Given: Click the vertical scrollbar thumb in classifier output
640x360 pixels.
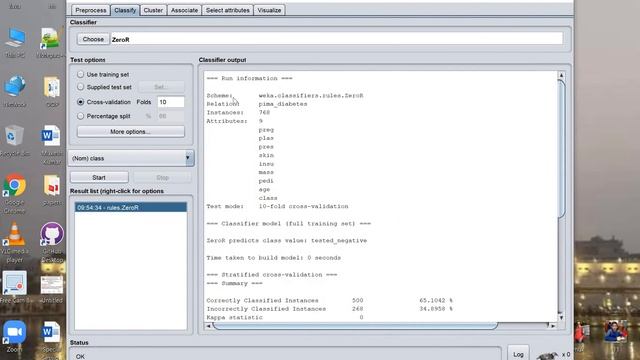Looking at the screenshot, I should pyautogui.click(x=561, y=149).
